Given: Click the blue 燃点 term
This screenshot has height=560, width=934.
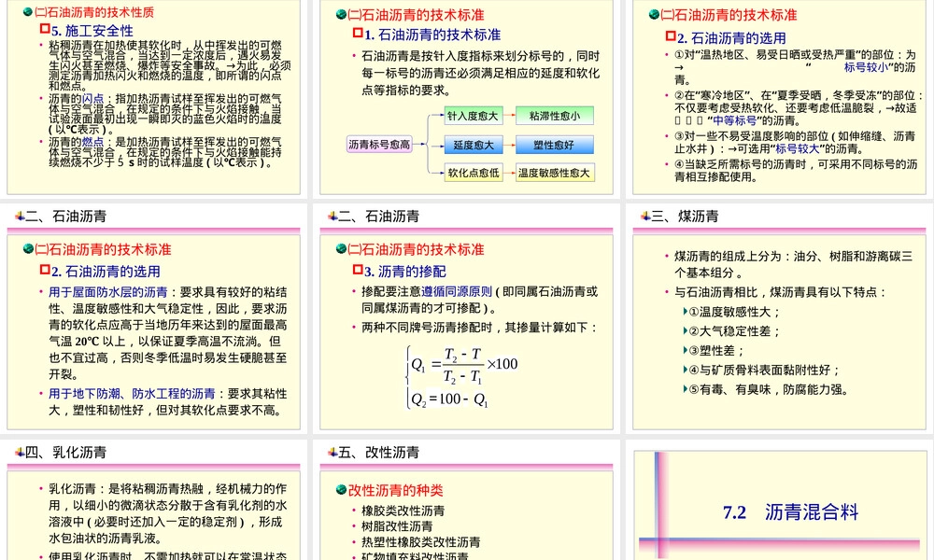Looking at the screenshot, I should coord(92,142).
